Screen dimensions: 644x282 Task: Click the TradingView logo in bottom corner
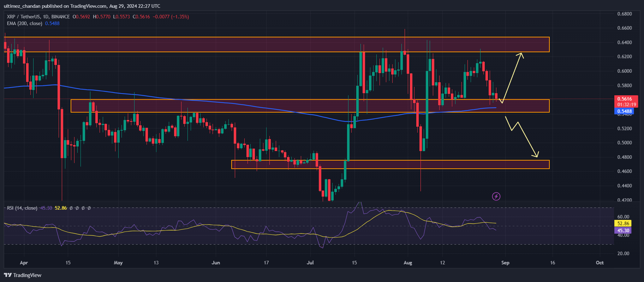click(x=23, y=275)
